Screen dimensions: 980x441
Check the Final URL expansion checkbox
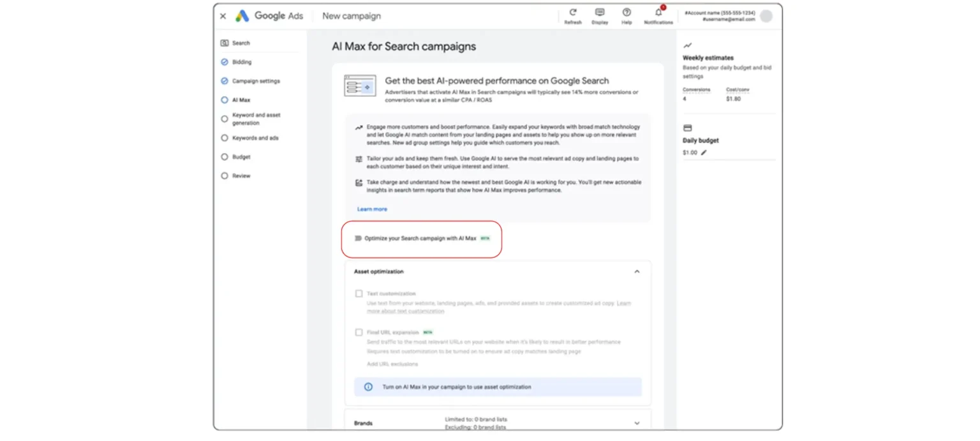[x=359, y=333]
